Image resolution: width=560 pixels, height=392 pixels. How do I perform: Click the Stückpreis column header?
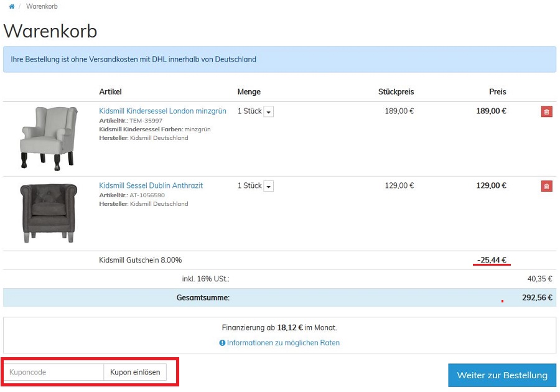pyautogui.click(x=396, y=91)
